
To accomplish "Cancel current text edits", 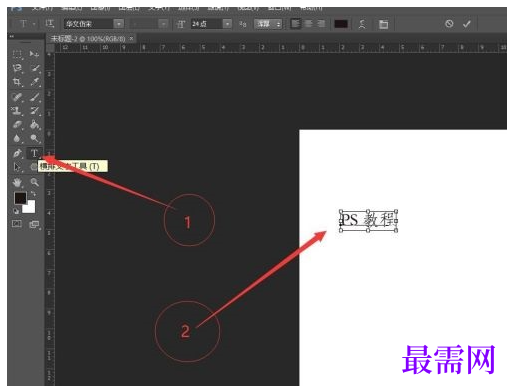I will [x=449, y=24].
